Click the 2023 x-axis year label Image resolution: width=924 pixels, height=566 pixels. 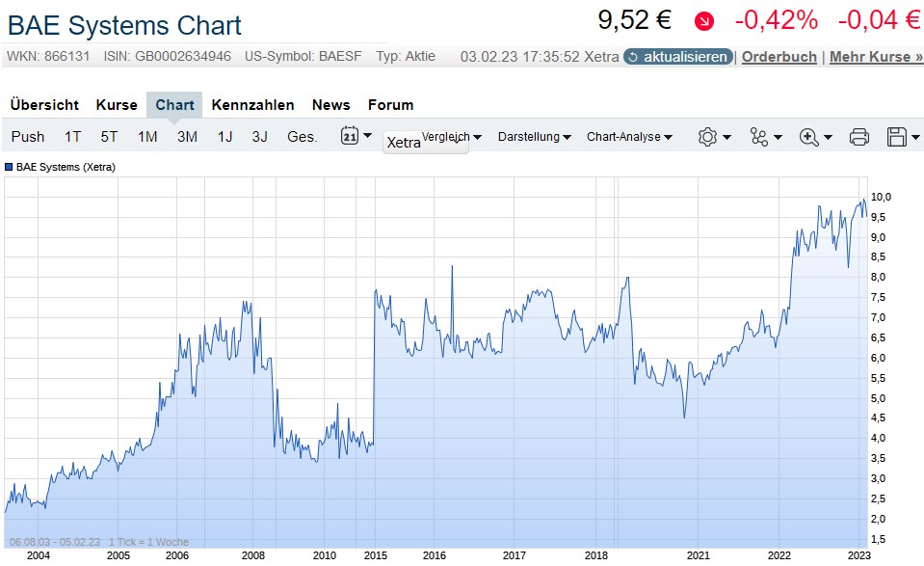tap(859, 555)
